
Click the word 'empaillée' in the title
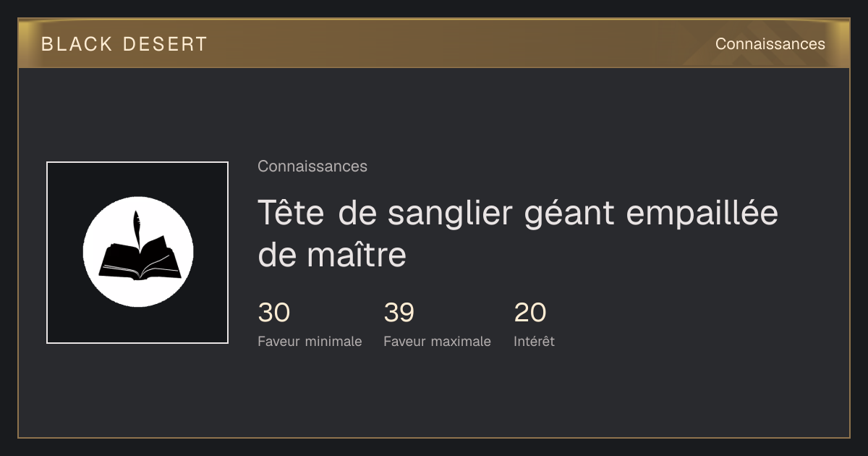(x=702, y=215)
